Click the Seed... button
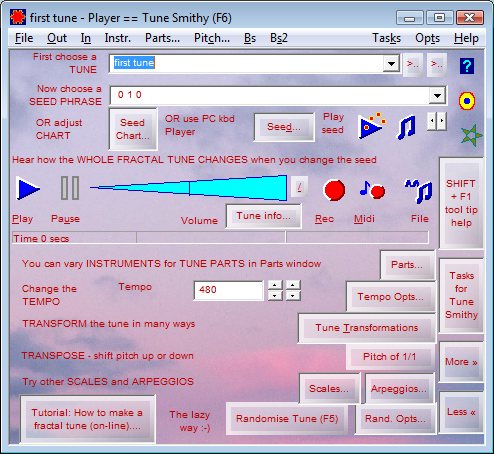Image resolution: width=494 pixels, height=454 pixels. click(284, 127)
